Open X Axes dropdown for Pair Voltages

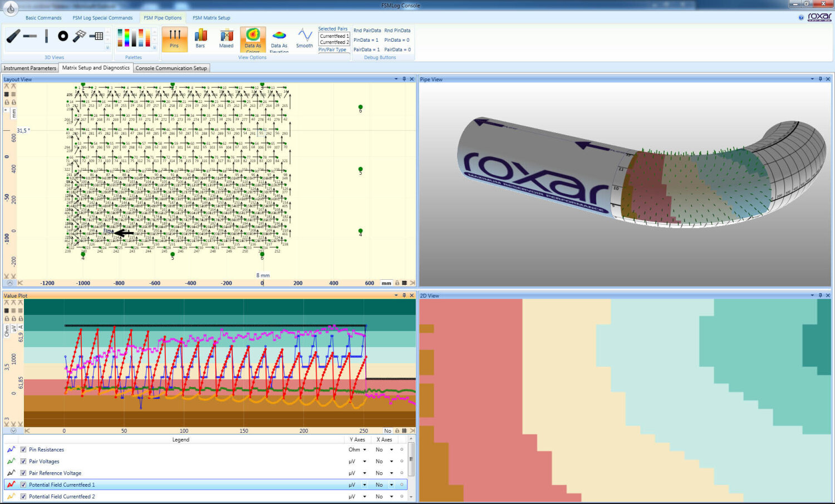tap(391, 461)
